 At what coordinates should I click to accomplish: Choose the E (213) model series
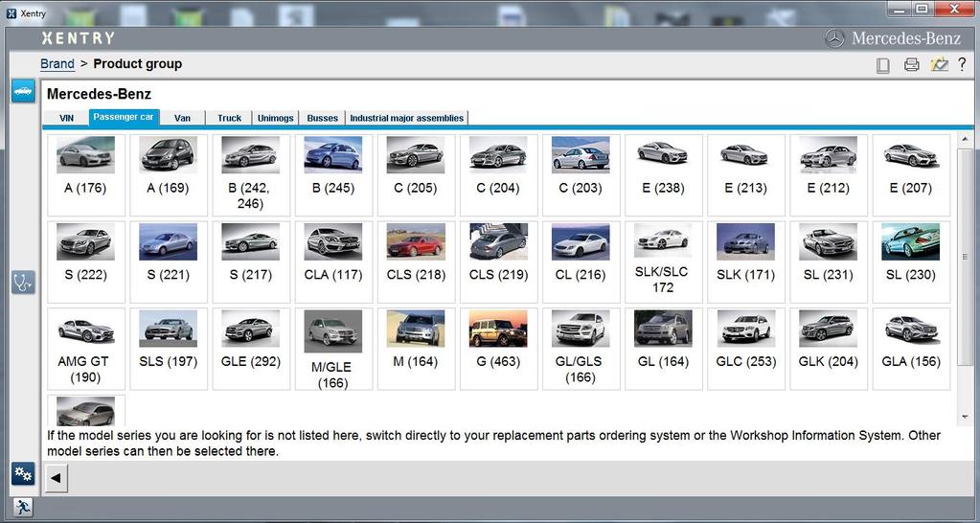[745, 175]
